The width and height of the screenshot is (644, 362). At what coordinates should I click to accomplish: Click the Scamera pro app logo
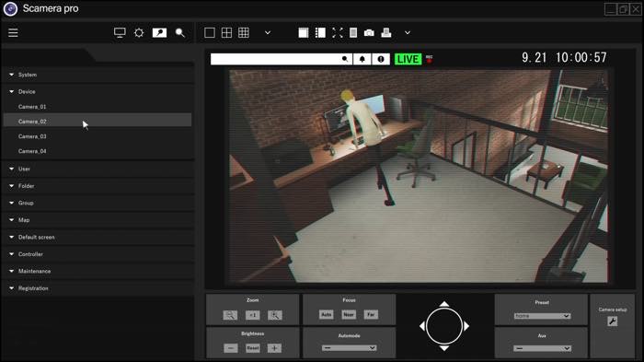(x=10, y=8)
